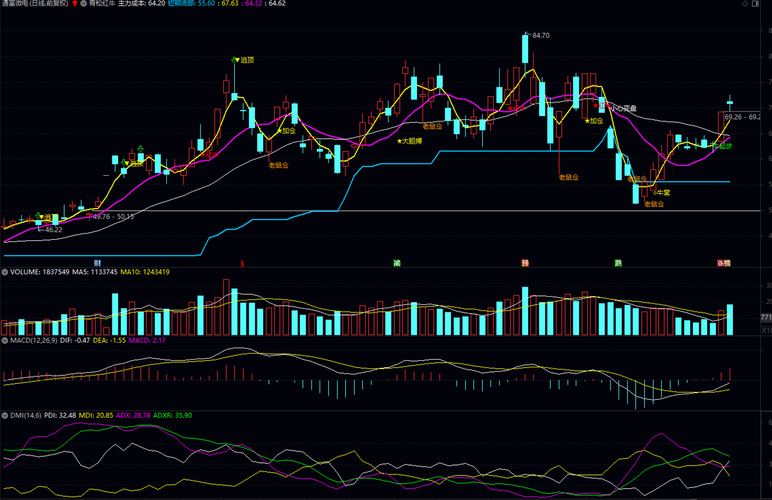Expand the VOLUME indicator dropdown button

pos(4,272)
